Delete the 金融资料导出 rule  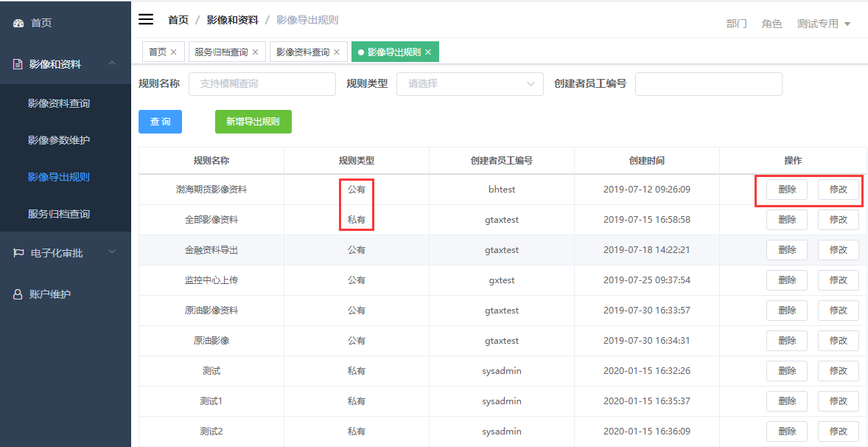point(787,250)
